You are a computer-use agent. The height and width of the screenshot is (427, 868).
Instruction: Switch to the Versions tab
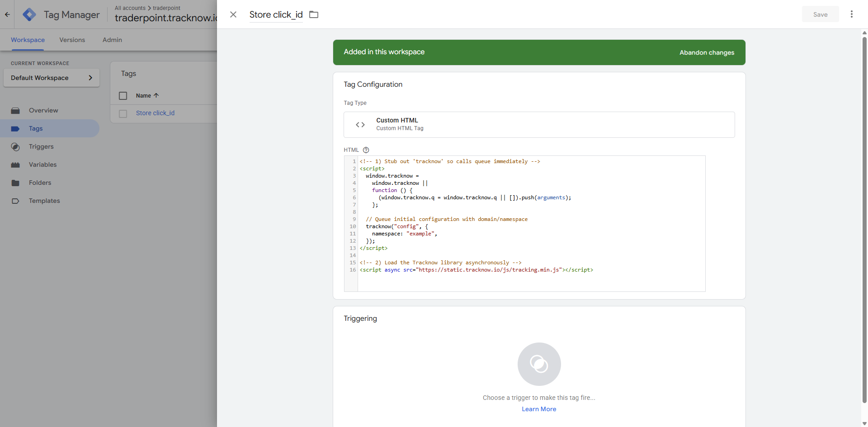pos(72,40)
